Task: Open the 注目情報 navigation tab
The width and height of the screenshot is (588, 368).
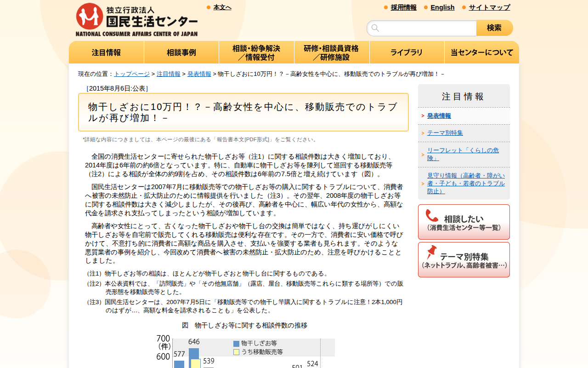Action: 107,52
